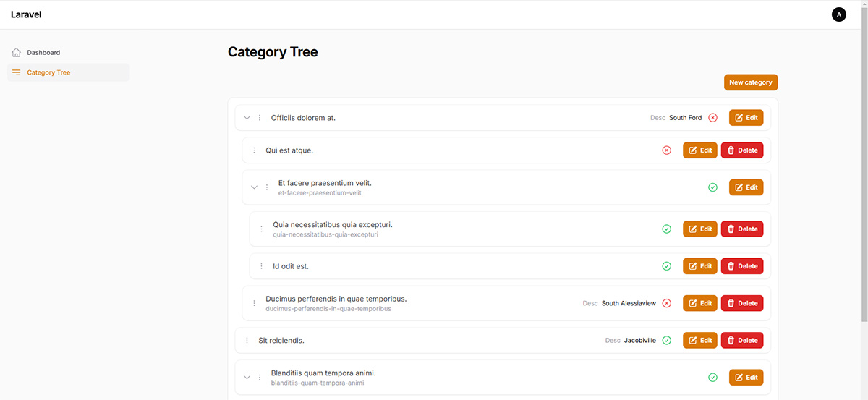Open the user avatar menu labeled A
This screenshot has width=868, height=400.
tap(839, 14)
